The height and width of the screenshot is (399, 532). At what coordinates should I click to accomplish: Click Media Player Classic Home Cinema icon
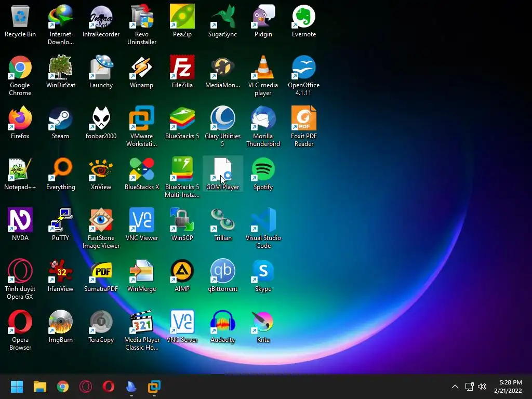[x=142, y=322]
